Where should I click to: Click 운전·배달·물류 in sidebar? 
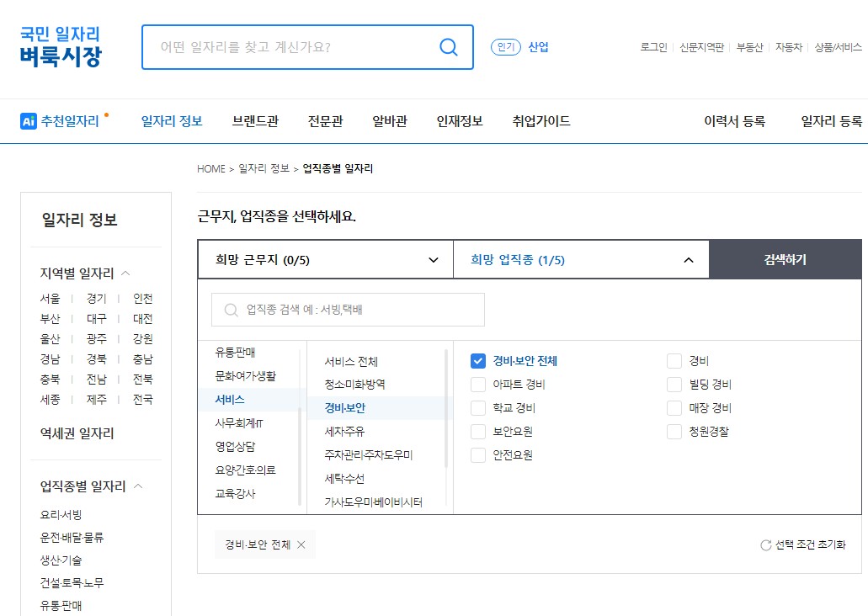click(x=72, y=538)
